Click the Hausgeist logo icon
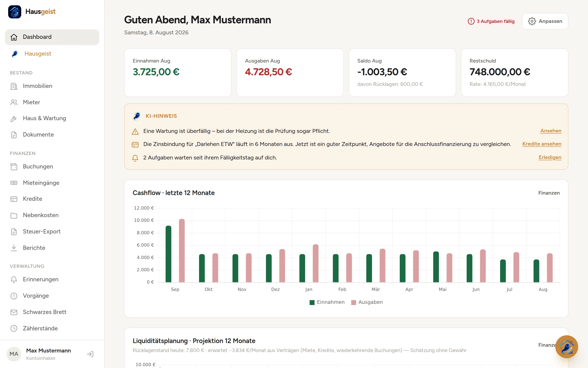This screenshot has height=368, width=588. (x=14, y=12)
